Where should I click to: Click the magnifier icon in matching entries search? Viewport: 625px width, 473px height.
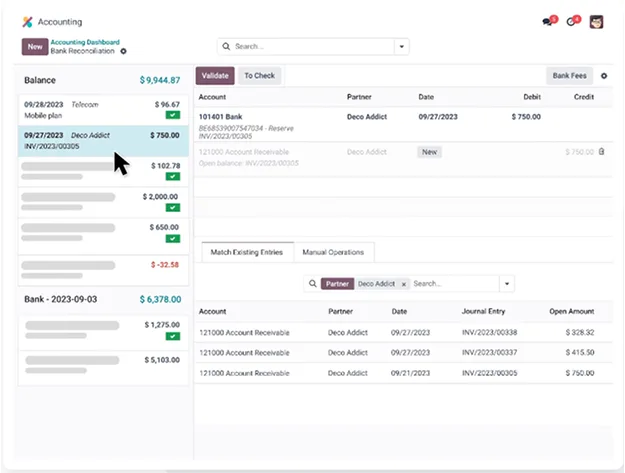[312, 284]
